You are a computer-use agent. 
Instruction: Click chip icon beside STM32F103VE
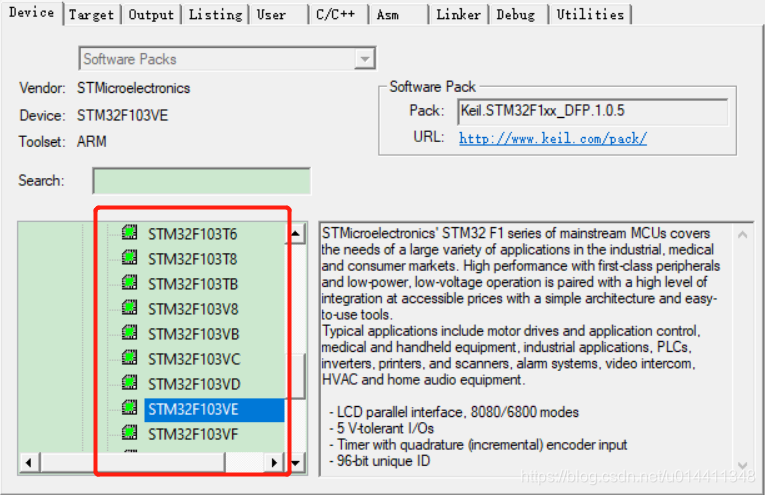129,407
